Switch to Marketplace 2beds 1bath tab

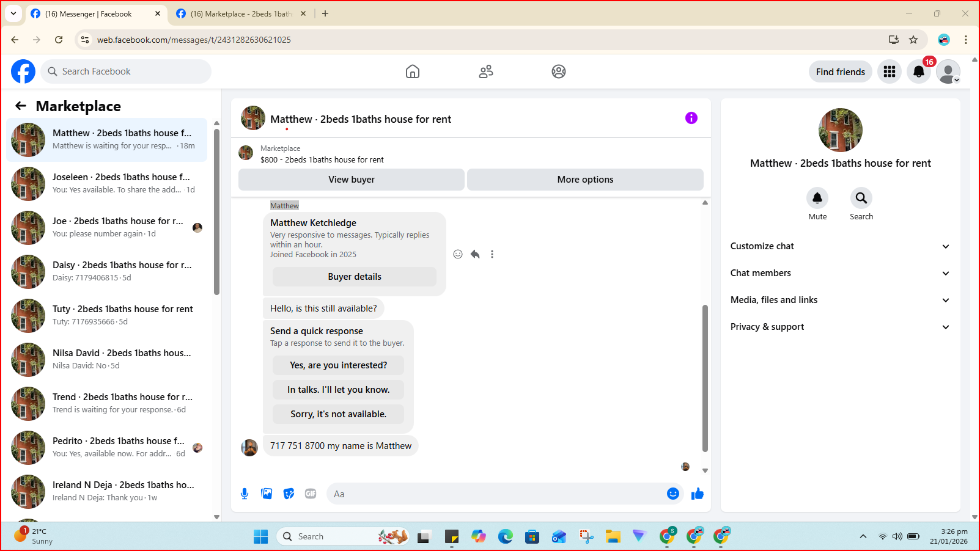coord(240,13)
